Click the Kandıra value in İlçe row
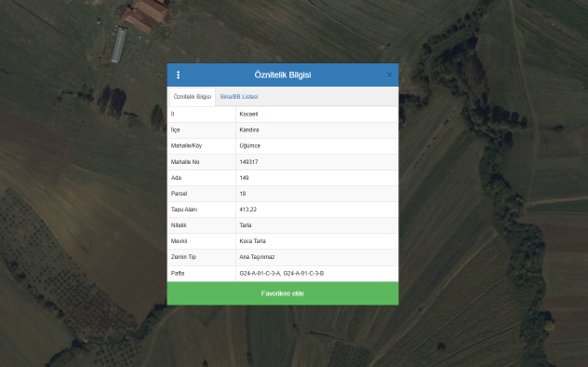Screen dimensions: 588x367 click(249, 129)
